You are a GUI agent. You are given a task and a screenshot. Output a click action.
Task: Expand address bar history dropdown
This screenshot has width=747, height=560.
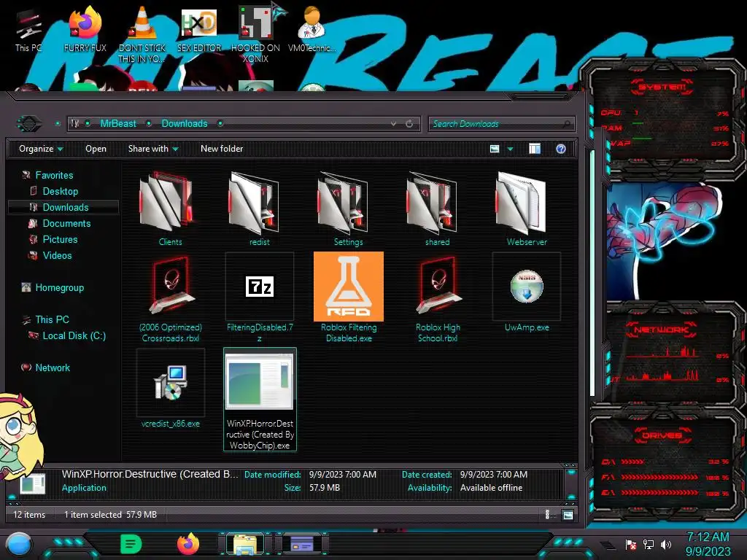(393, 124)
